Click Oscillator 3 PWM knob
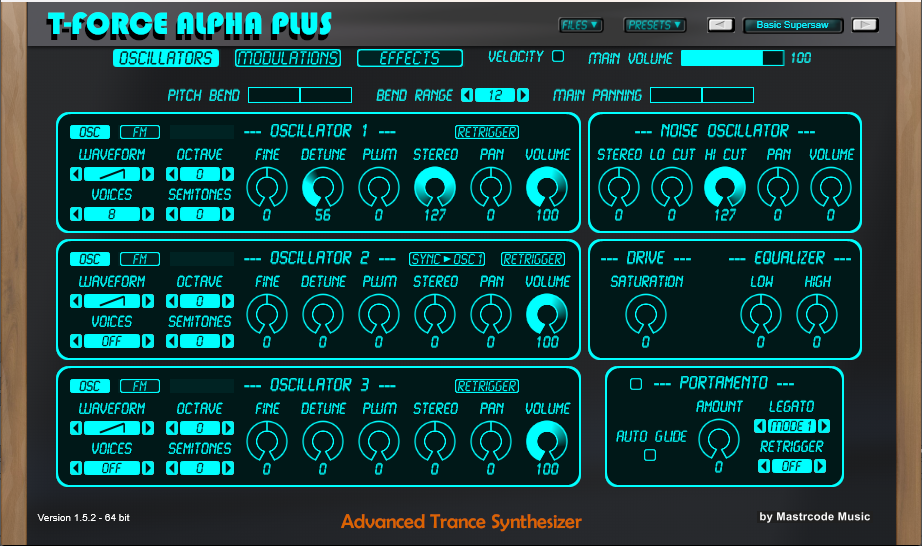This screenshot has height=546, width=922. 379,441
